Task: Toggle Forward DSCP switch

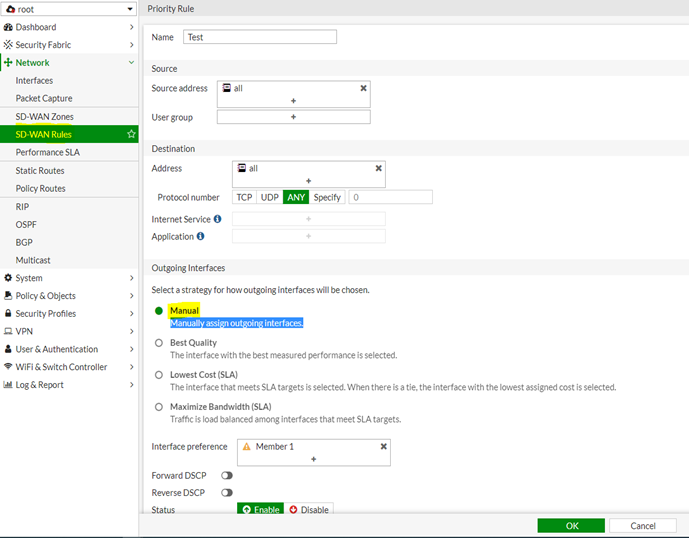Action: tap(227, 476)
